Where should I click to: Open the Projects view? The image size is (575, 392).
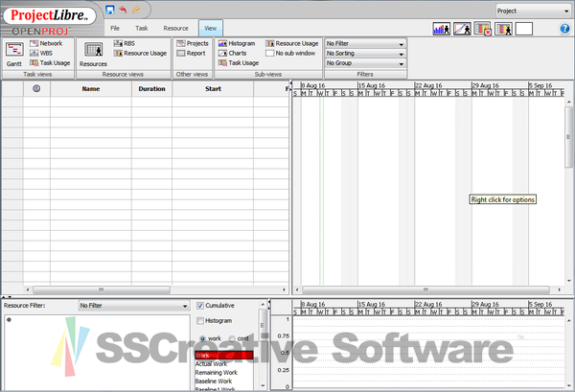click(193, 43)
